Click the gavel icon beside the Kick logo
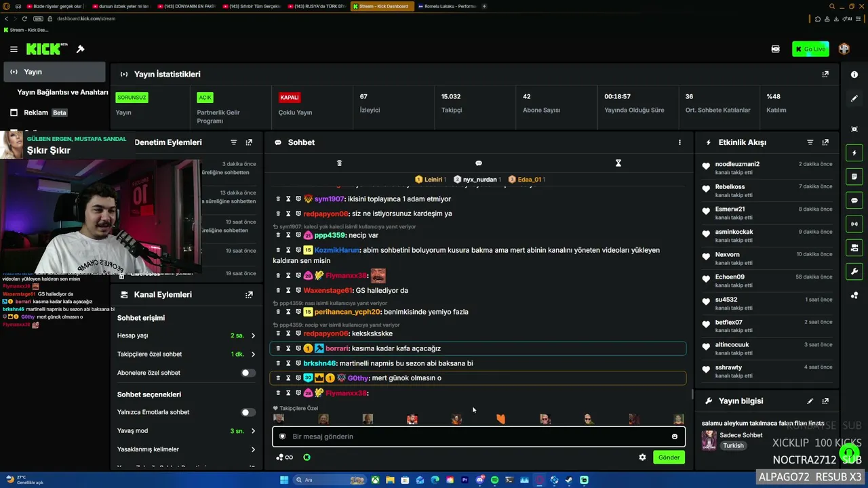868x488 pixels. click(80, 49)
